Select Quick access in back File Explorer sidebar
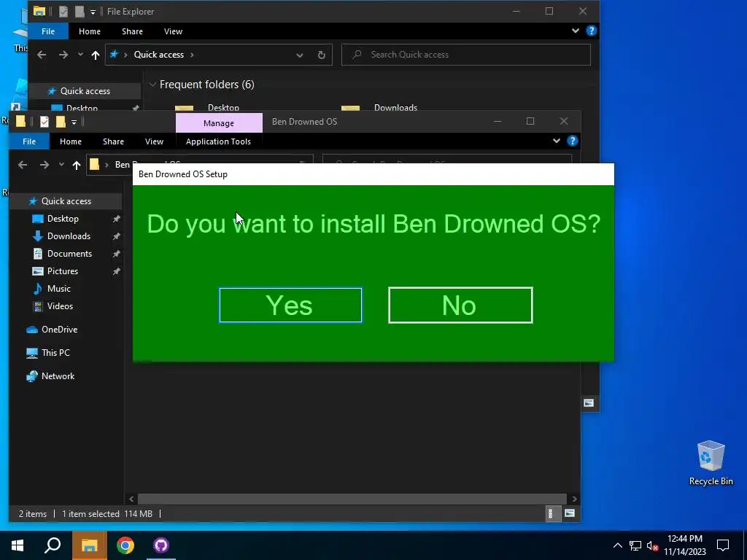This screenshot has height=560, width=747. 85,91
